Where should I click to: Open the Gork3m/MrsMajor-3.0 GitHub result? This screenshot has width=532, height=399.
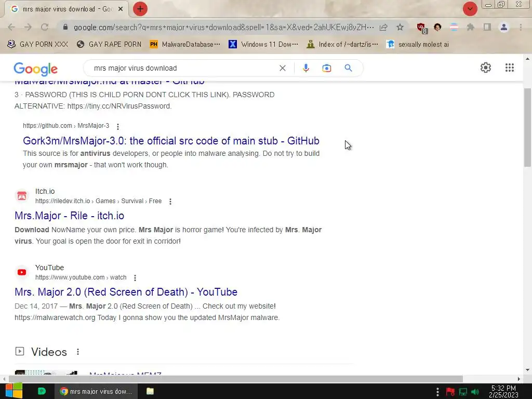[171, 141]
